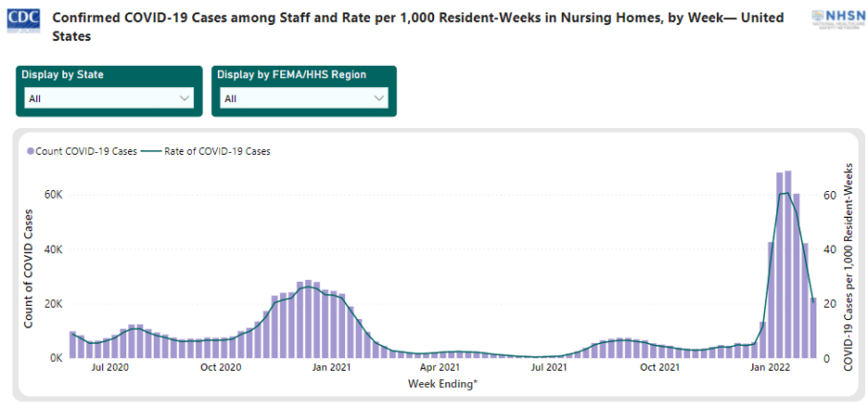Click the Week Ending axis title
This screenshot has height=408, width=868.
coord(441,383)
